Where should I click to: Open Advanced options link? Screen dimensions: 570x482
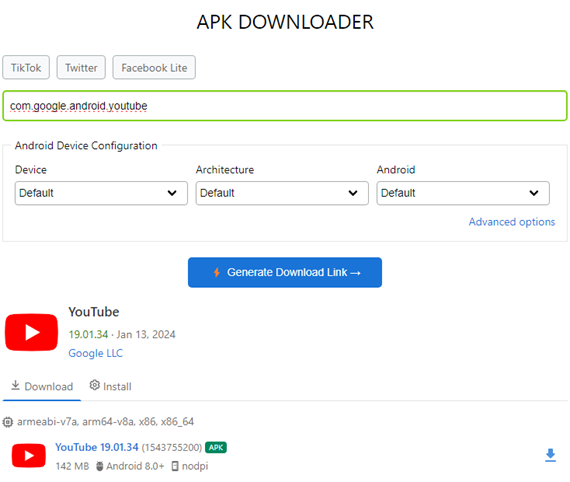(512, 222)
